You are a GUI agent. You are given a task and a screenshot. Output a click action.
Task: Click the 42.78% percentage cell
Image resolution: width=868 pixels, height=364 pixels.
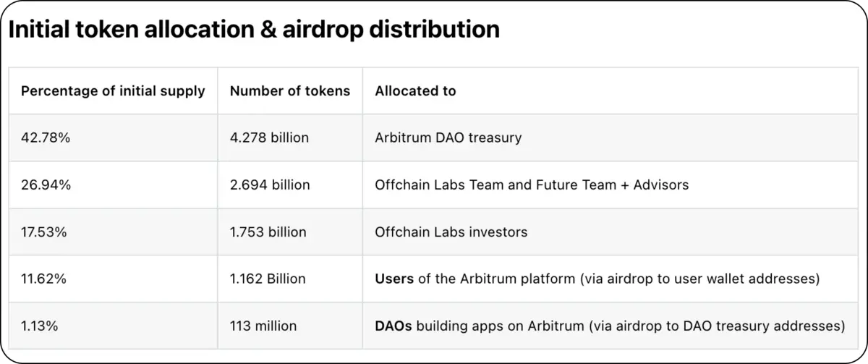click(46, 137)
